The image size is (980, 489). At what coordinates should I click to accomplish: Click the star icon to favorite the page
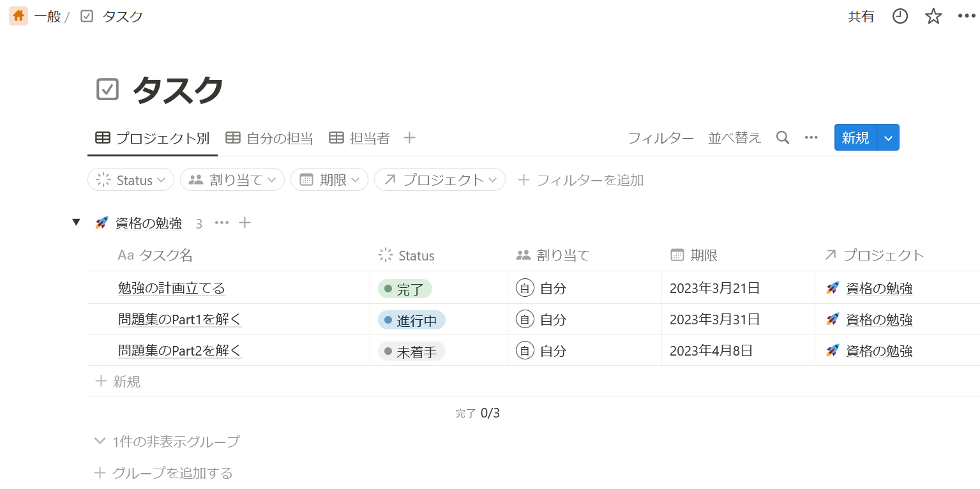933,16
